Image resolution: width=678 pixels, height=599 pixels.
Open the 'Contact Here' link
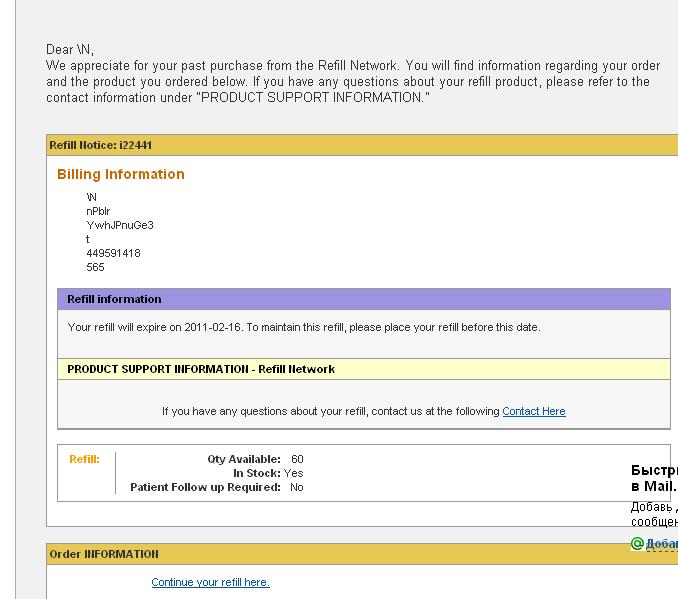pos(533,411)
